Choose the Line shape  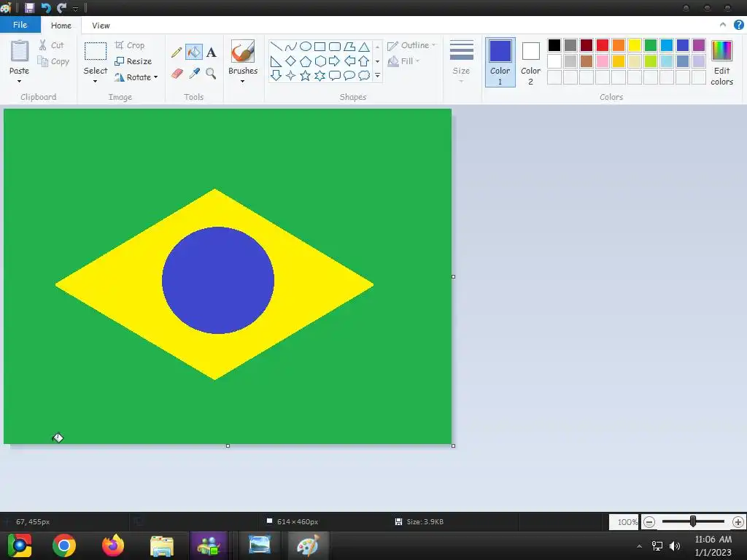tap(276, 47)
